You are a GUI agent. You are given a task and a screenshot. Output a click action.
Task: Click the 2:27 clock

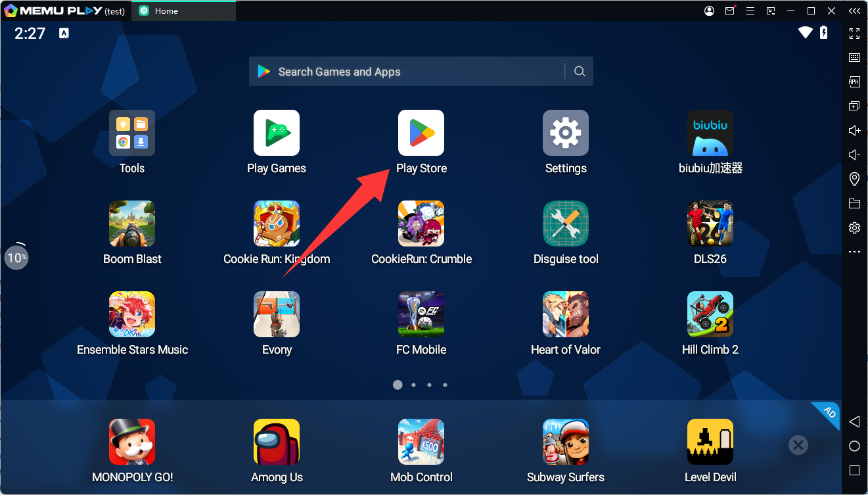(x=30, y=34)
